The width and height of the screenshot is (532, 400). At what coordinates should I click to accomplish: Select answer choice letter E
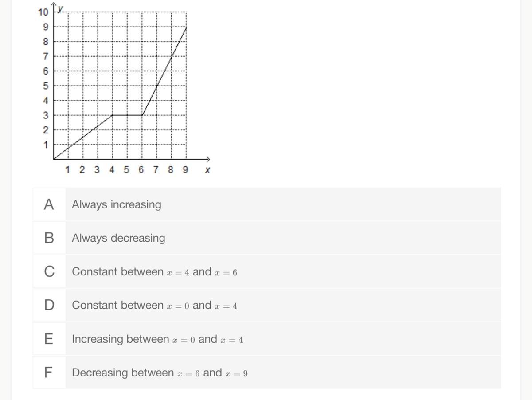[49, 339]
